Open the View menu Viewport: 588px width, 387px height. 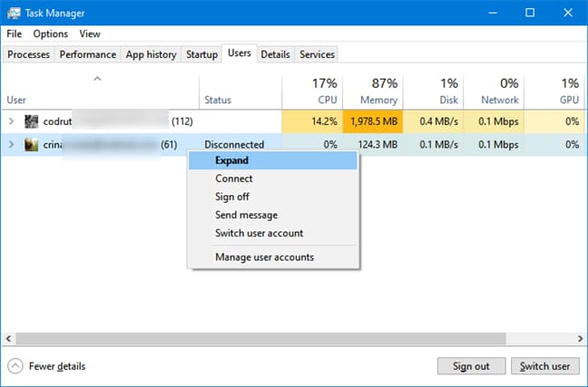(x=90, y=34)
